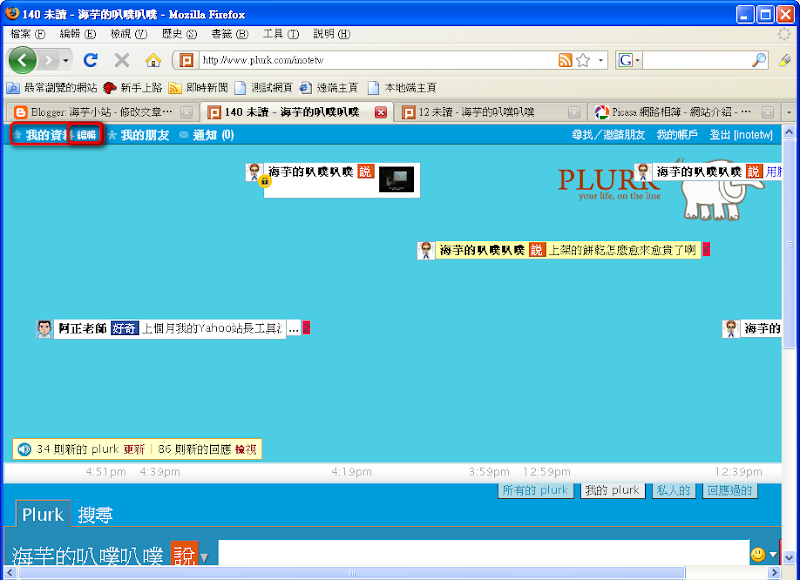
Task: Open the video thumbnail in the locked plurk
Action: 396,180
